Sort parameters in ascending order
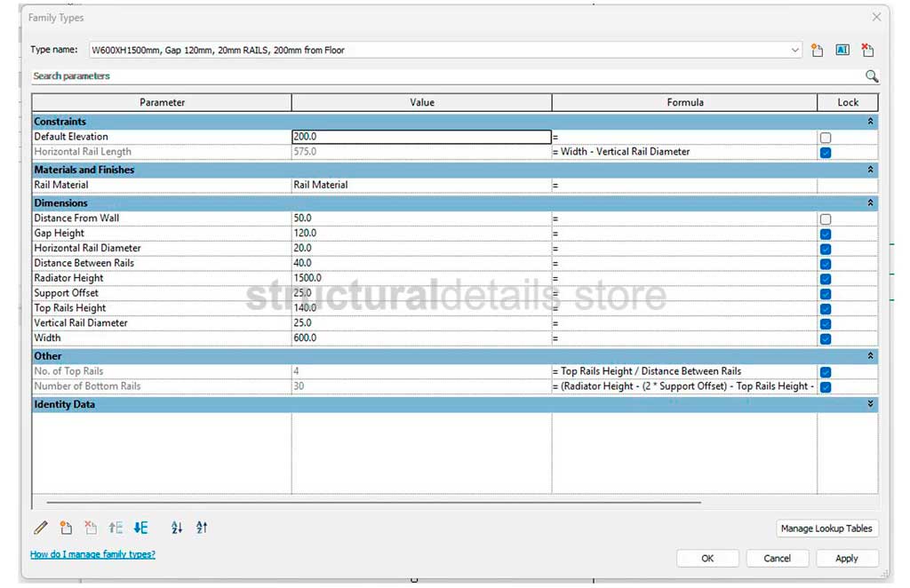Screen dimensions: 910x588 point(177,528)
